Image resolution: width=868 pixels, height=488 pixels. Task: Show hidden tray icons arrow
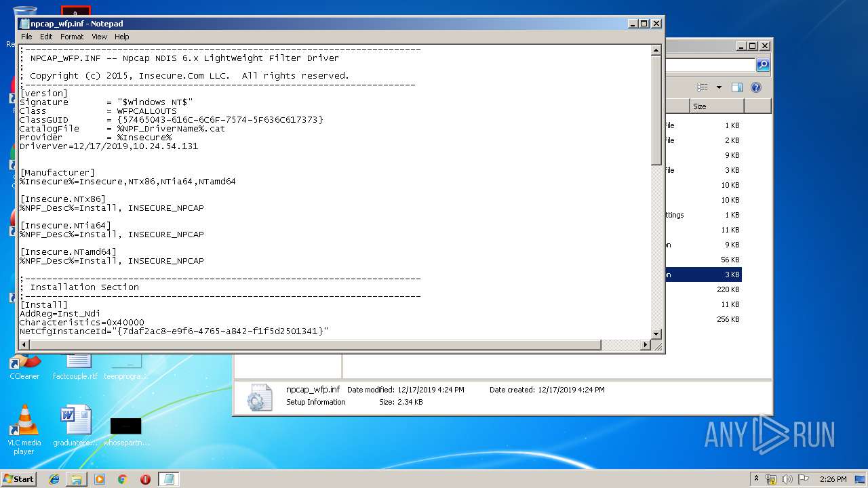[757, 479]
